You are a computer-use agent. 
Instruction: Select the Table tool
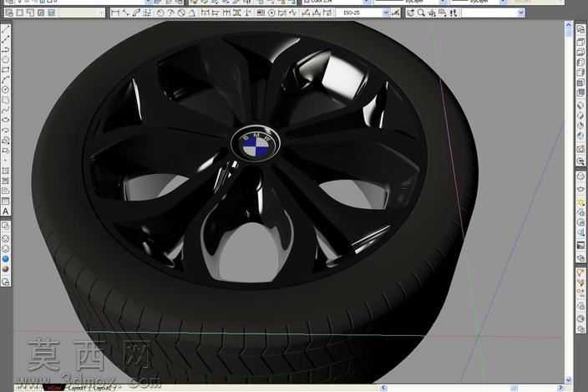[x=6, y=201]
